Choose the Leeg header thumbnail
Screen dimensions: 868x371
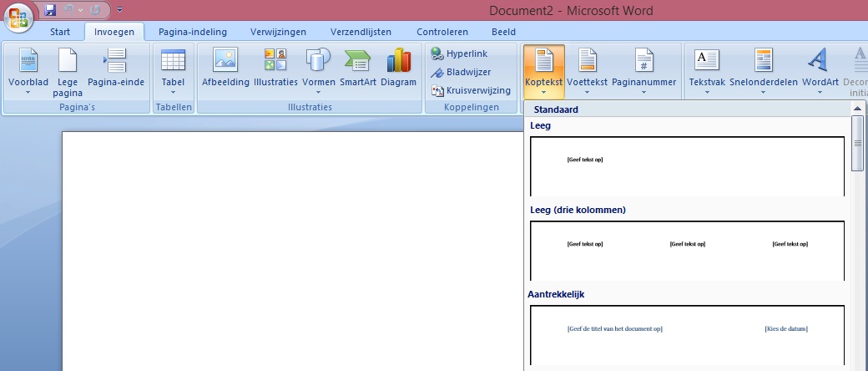[687, 166]
